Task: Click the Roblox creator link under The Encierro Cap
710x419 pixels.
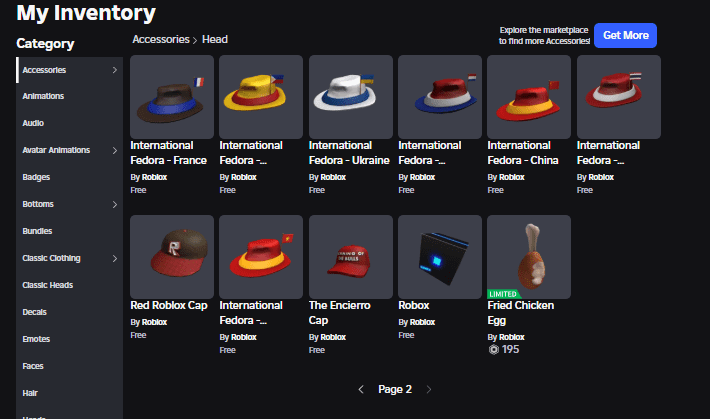Action: point(333,337)
